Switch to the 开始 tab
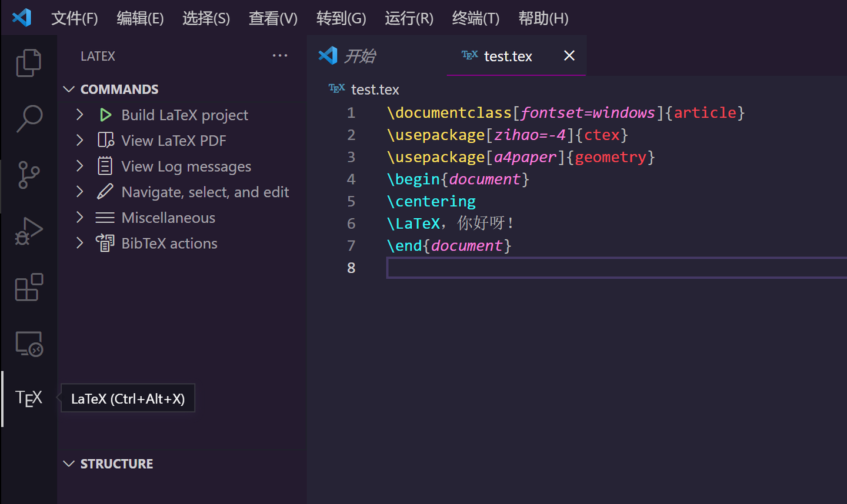Image resolution: width=847 pixels, height=504 pixels. 361,55
